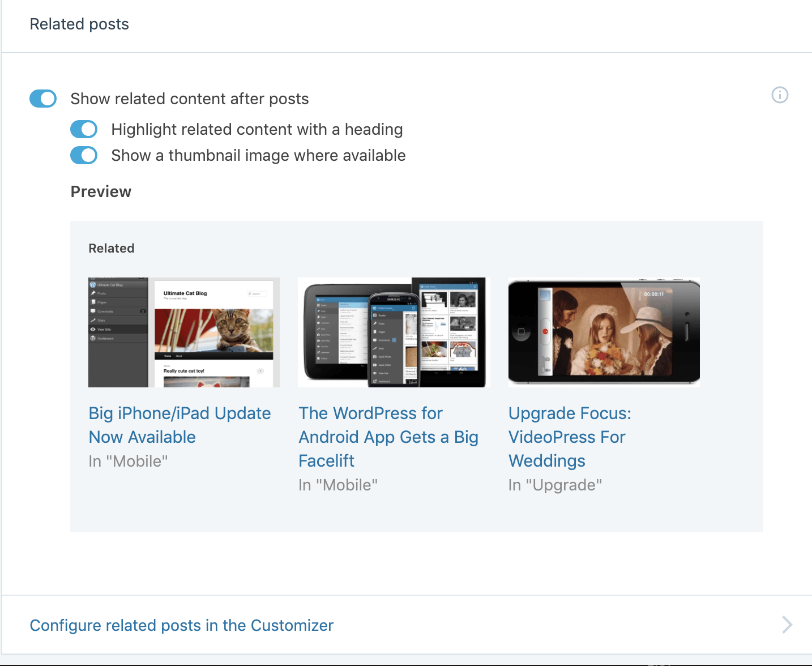Click the Ultimate Cat Blog thumbnail
The image size is (812, 666).
[x=184, y=332]
